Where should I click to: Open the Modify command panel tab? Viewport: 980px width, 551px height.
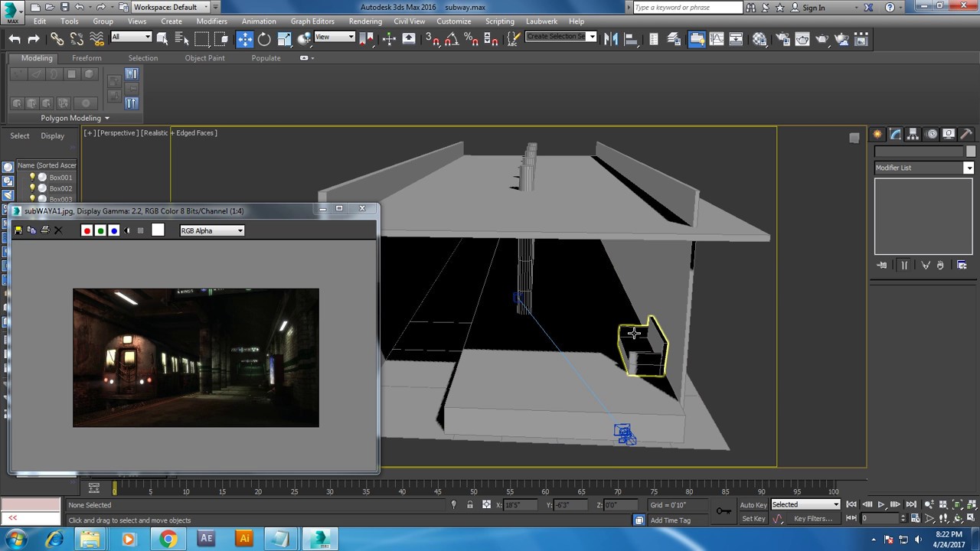coord(895,134)
